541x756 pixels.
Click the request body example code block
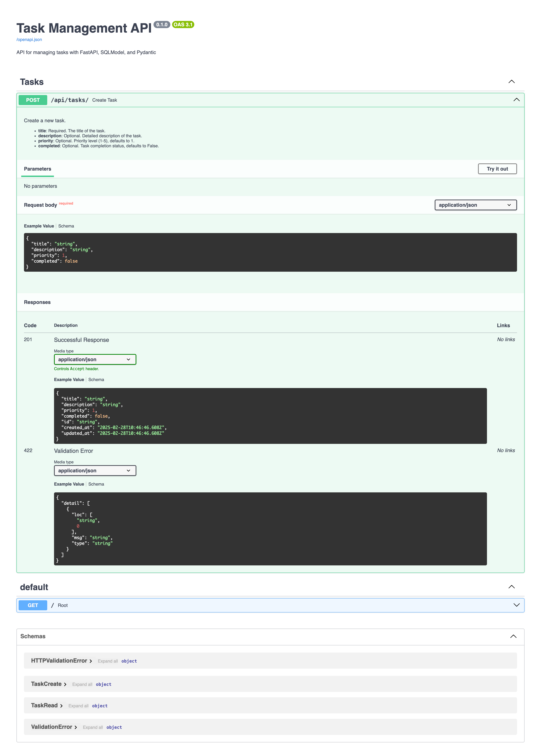[270, 252]
